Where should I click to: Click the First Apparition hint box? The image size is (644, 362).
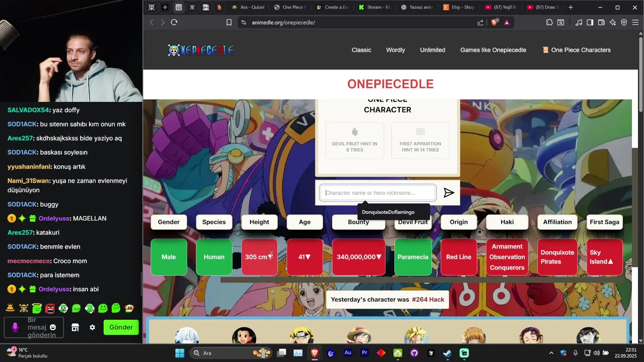click(x=420, y=140)
